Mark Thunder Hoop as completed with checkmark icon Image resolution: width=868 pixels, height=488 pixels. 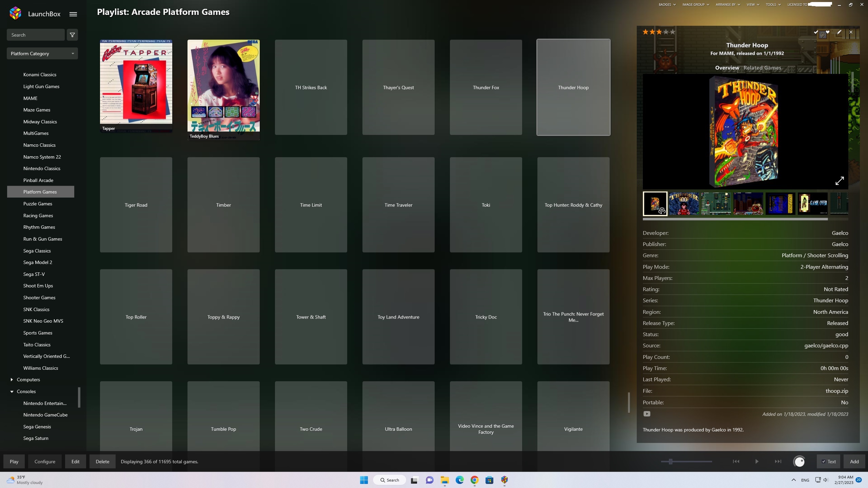pos(816,32)
